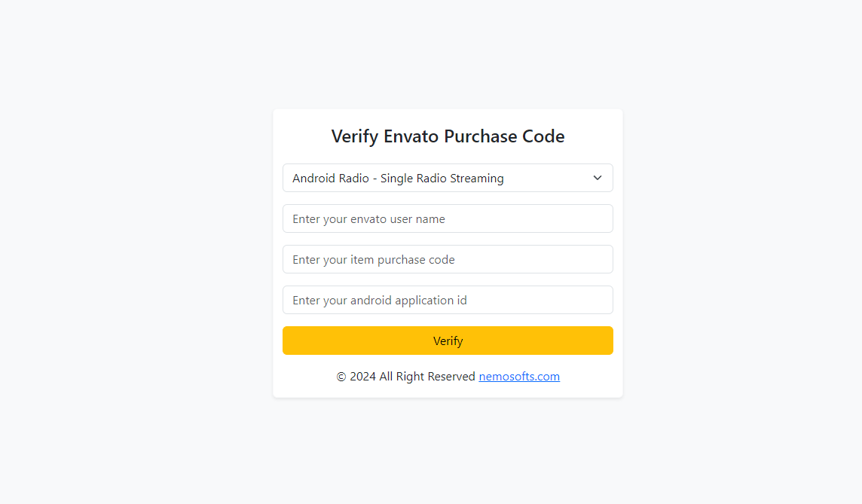The width and height of the screenshot is (862, 504).
Task: Click the 'Verify Envato Purchase Code' heading
Action: (x=448, y=136)
